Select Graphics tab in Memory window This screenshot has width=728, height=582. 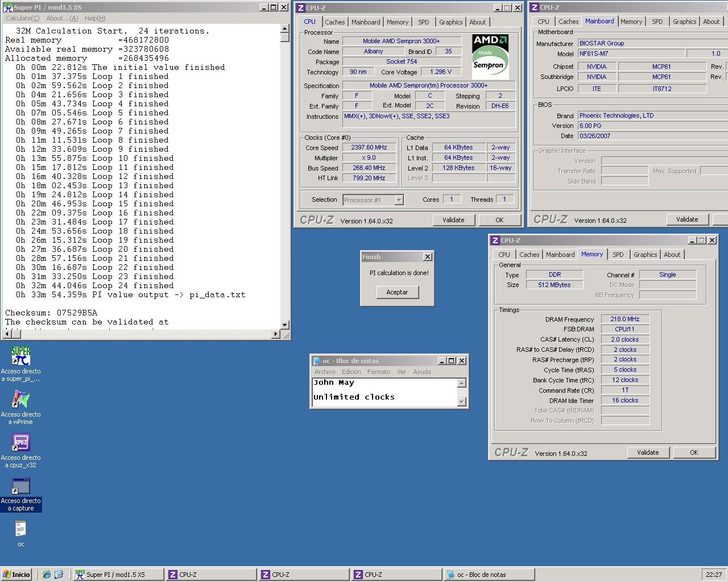pyautogui.click(x=646, y=255)
